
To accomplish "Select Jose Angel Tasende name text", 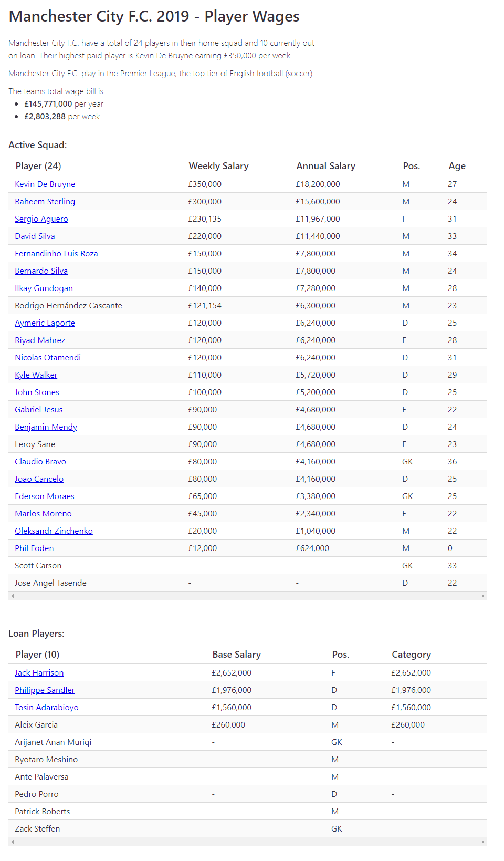I will [x=50, y=583].
